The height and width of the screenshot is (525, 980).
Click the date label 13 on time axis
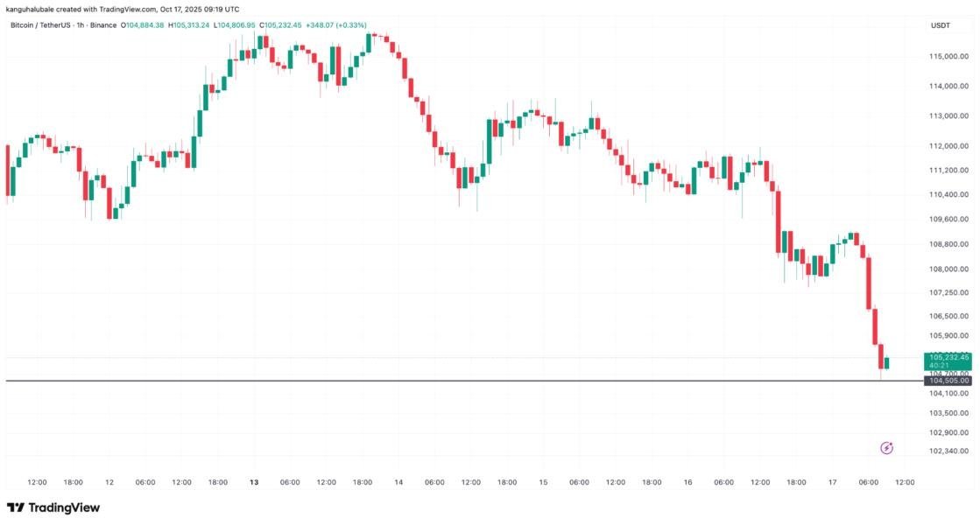[x=254, y=482]
